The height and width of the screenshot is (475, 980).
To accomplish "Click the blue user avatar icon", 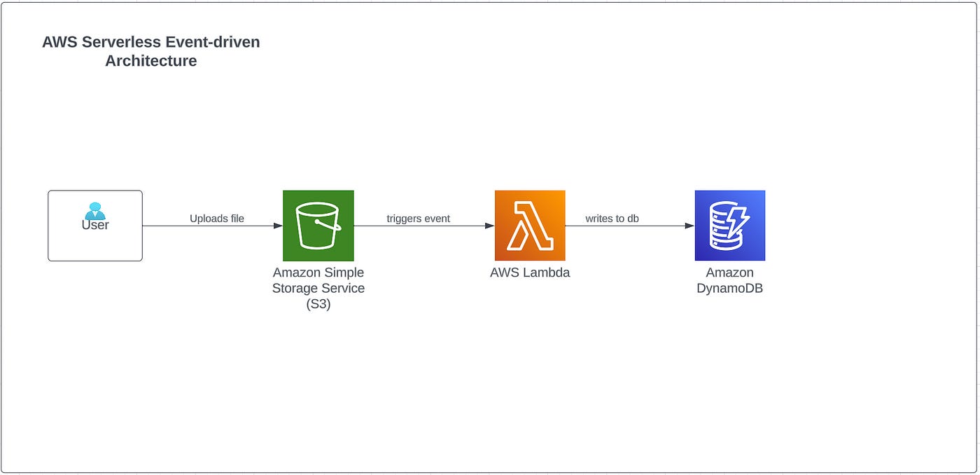I will (x=95, y=211).
